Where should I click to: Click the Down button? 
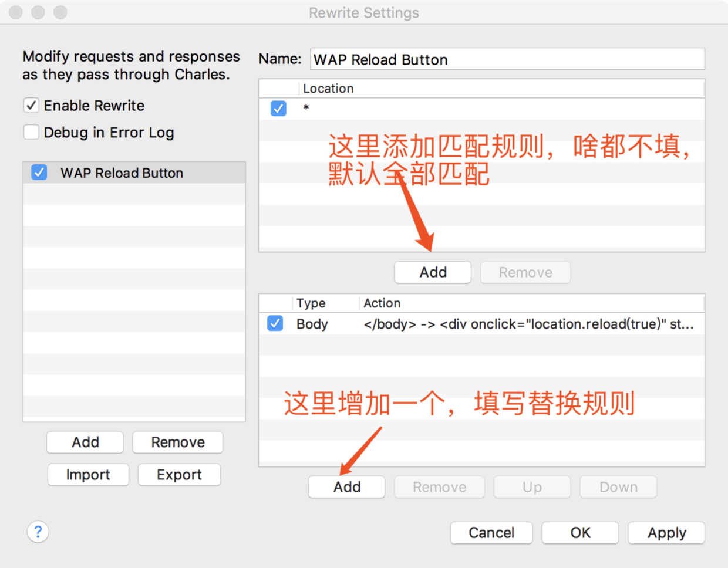point(618,487)
